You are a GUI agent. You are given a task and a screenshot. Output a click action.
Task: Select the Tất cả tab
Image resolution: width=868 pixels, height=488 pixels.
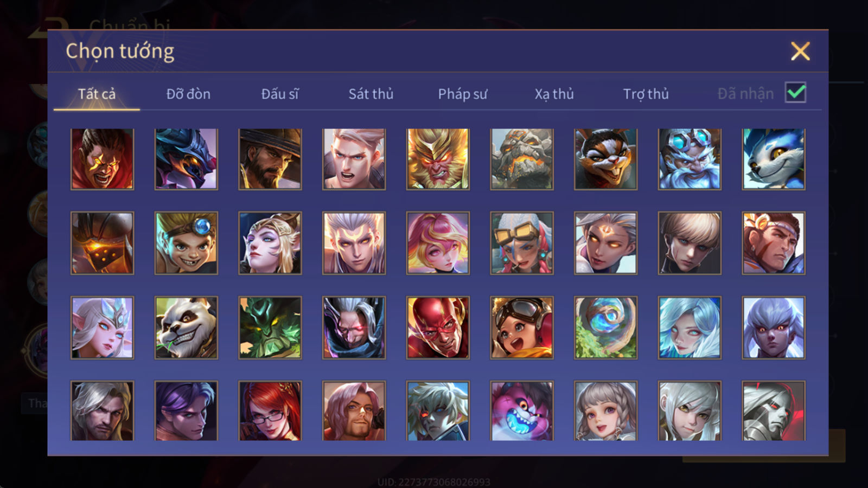tap(97, 94)
